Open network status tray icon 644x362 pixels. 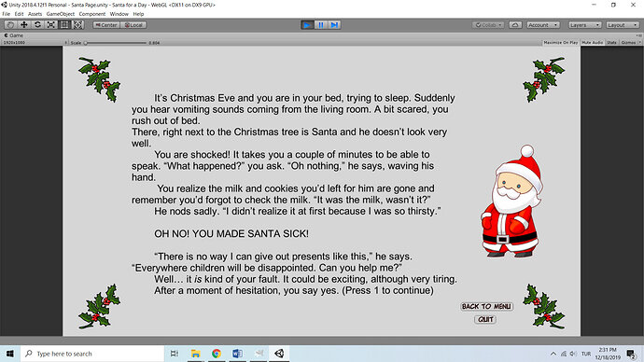coord(564,354)
